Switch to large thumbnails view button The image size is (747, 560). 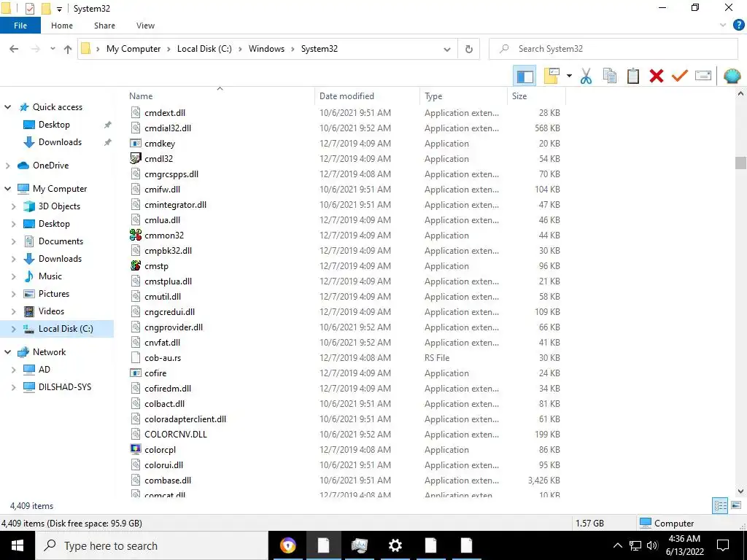tap(736, 506)
